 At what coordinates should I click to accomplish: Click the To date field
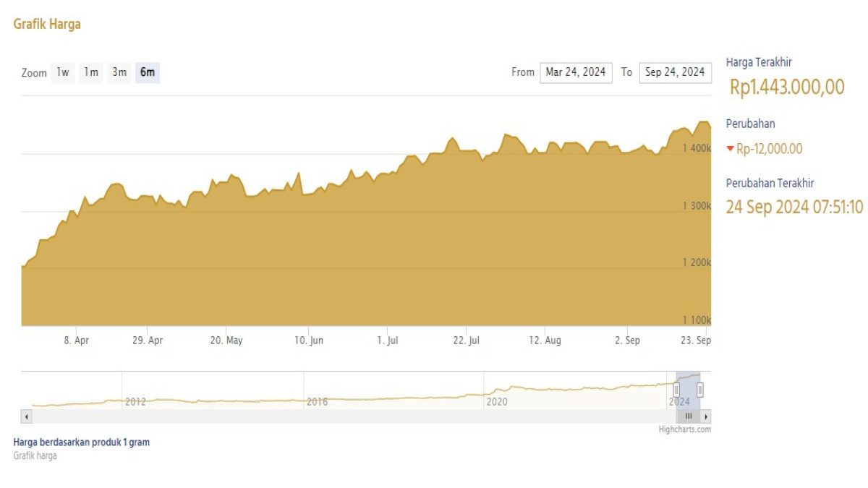[675, 72]
